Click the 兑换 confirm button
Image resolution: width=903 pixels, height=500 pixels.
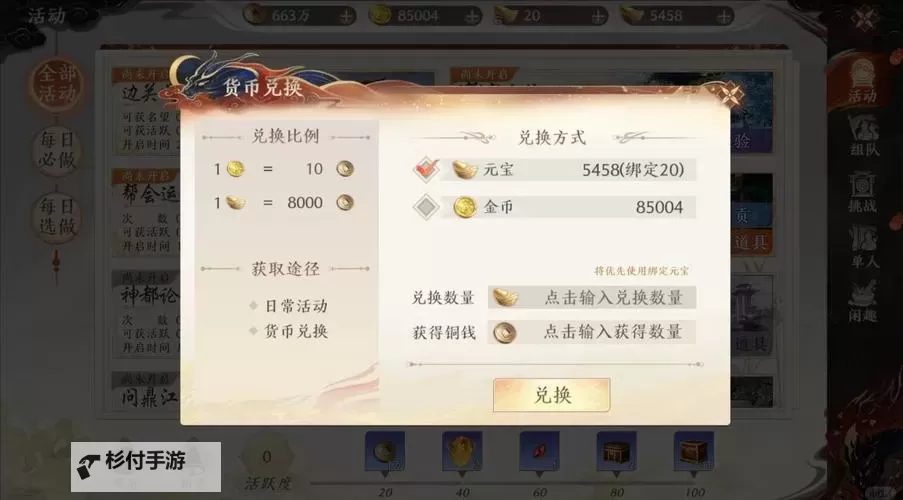point(551,395)
